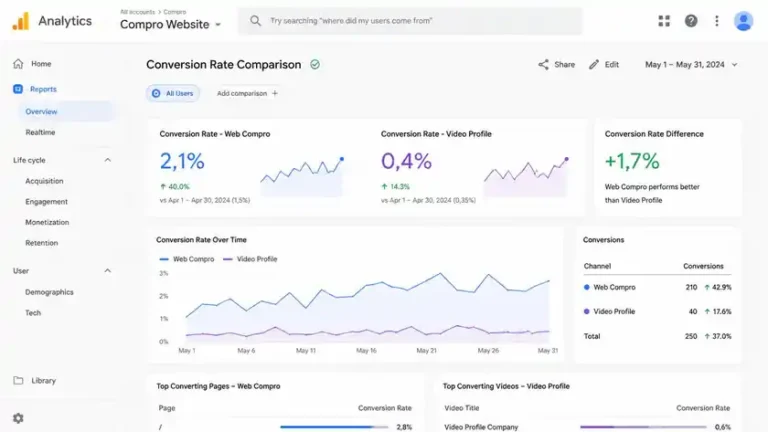Click the Analytics logo icon

[x=21, y=21]
